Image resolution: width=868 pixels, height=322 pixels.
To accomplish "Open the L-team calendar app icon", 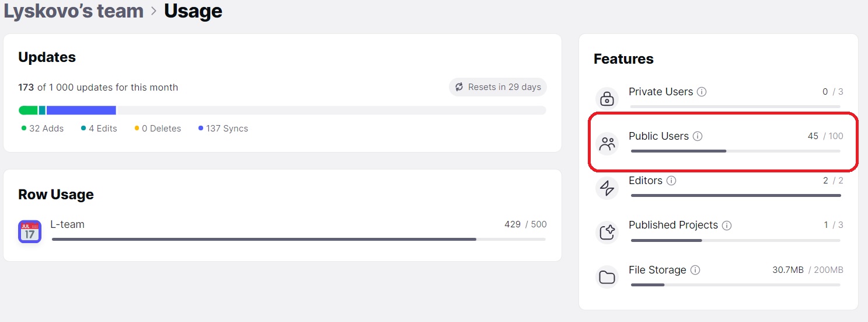I will pyautogui.click(x=30, y=231).
